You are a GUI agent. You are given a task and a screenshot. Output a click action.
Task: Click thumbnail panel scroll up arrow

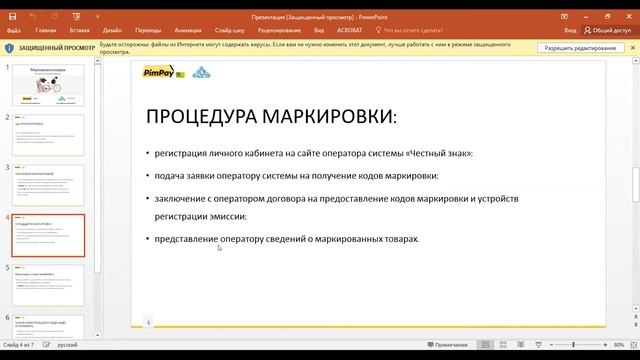pos(98,61)
